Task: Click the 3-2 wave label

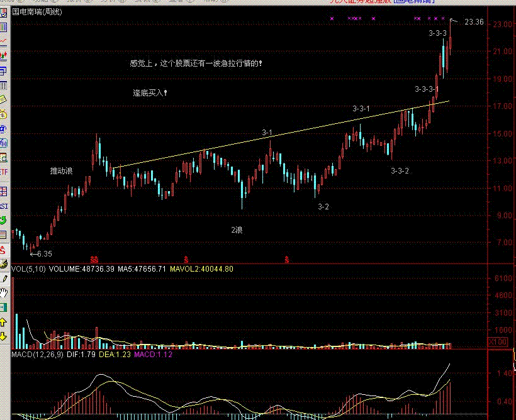Action: tap(323, 207)
